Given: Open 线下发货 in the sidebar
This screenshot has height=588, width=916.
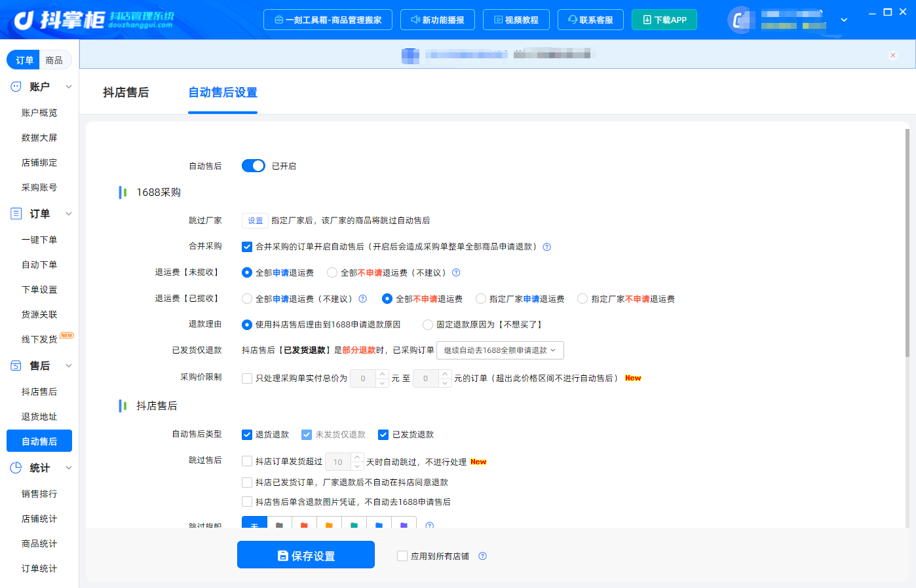Looking at the screenshot, I should point(39,339).
